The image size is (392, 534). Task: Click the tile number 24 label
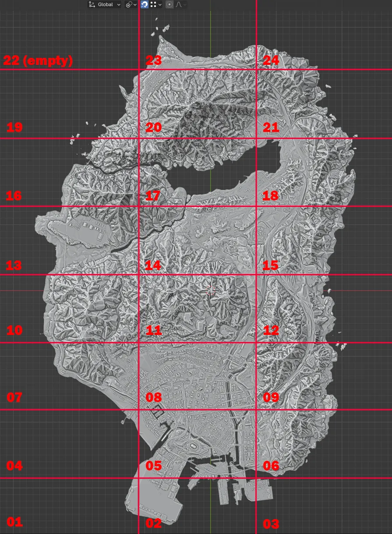coord(271,61)
